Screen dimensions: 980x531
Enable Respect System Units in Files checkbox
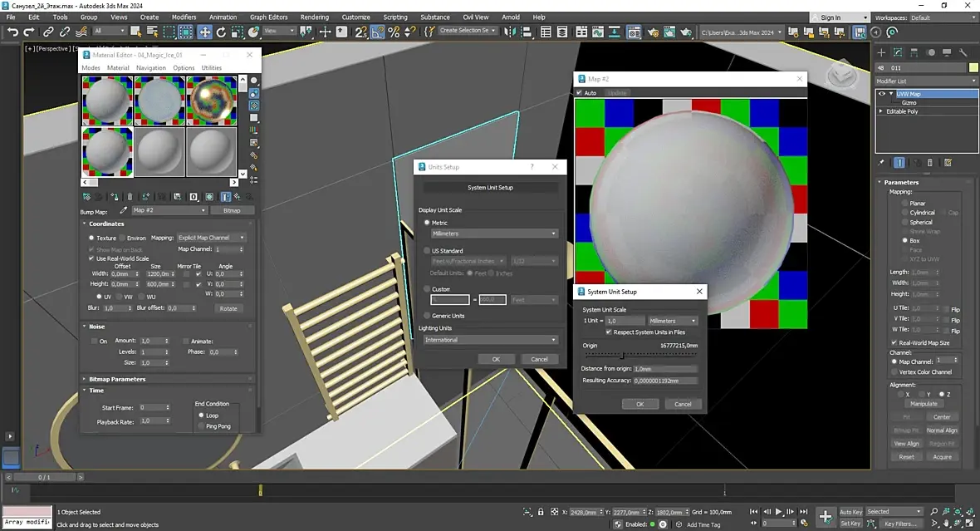click(x=609, y=332)
